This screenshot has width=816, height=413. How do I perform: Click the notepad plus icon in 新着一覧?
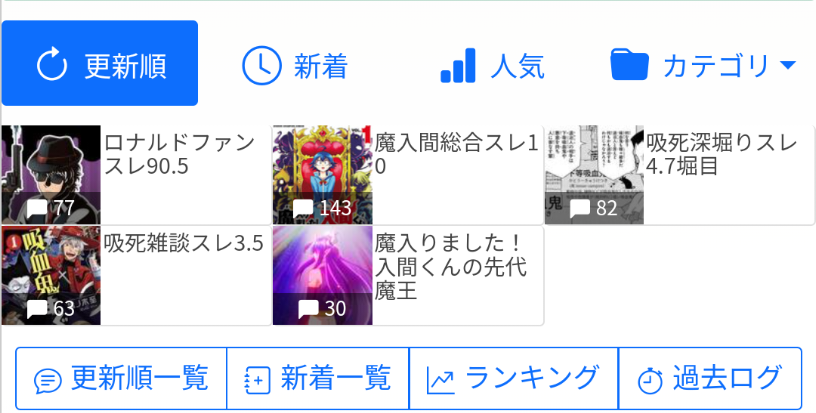[x=258, y=381]
